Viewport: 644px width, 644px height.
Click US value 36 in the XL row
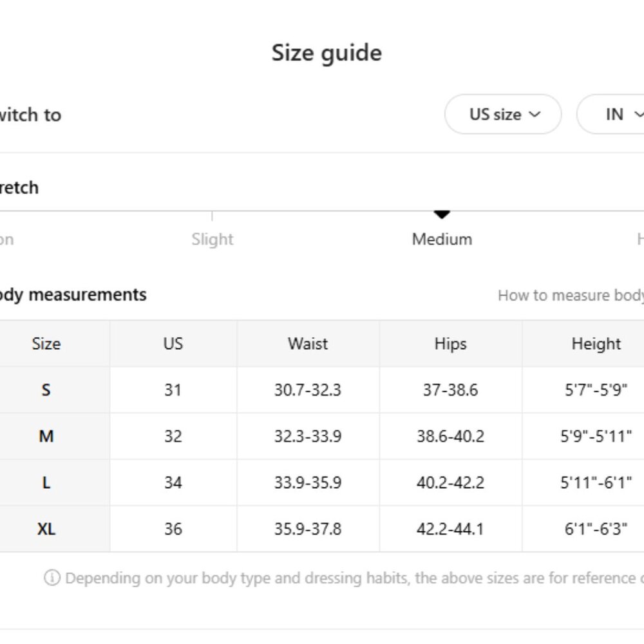pos(173,529)
